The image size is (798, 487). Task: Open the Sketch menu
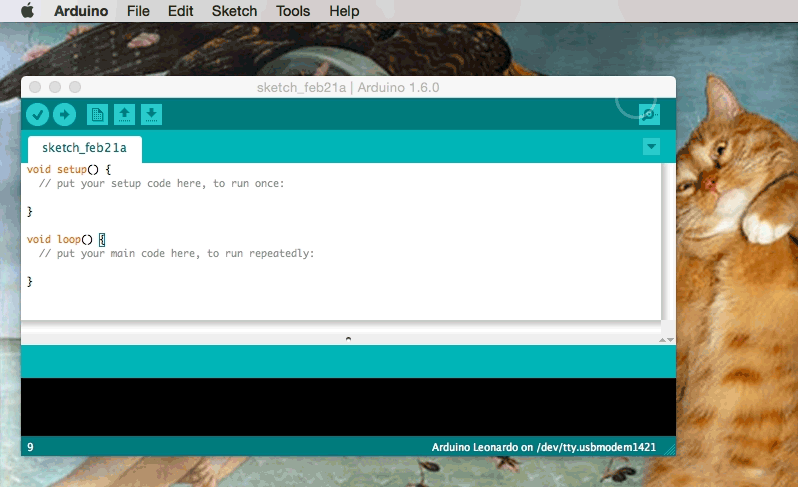point(234,11)
